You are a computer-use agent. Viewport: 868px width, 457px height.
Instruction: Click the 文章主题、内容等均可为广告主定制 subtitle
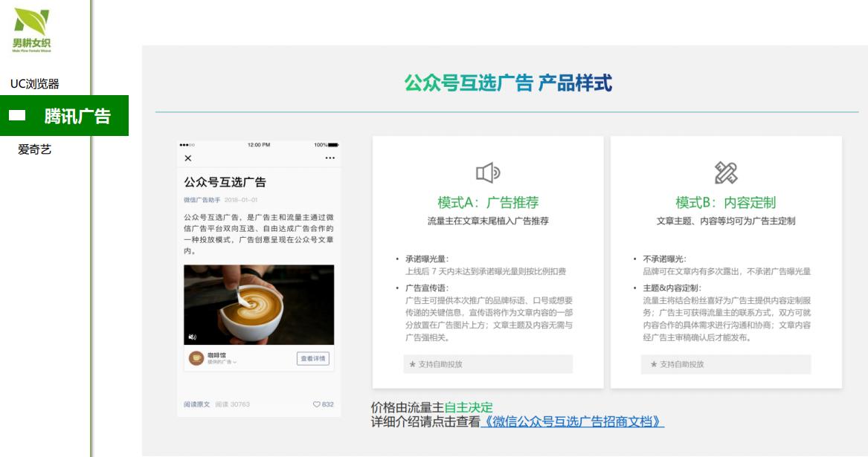pos(726,221)
